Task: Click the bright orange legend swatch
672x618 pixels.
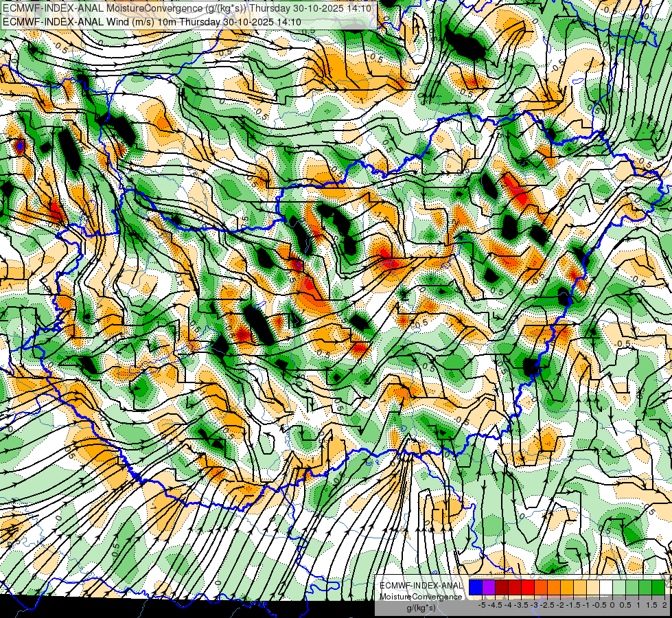Action: (554, 588)
